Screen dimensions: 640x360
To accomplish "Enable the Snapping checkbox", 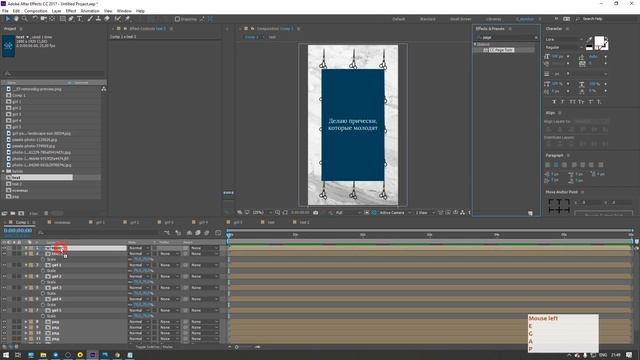I will [177, 19].
